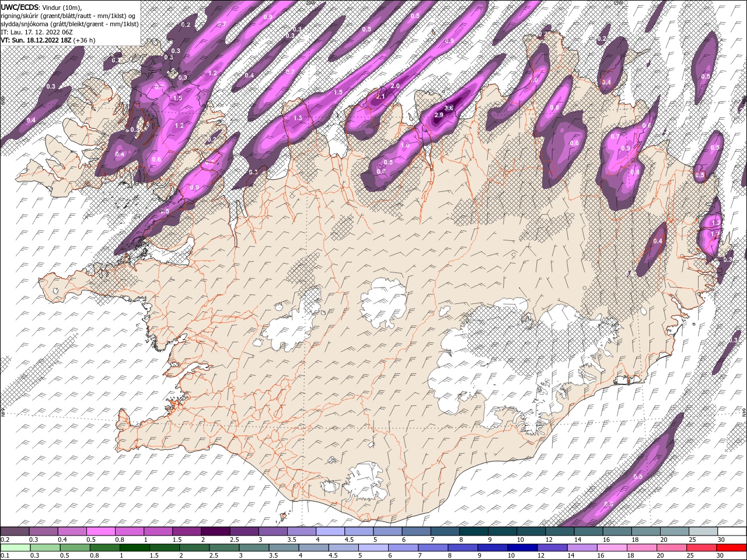Viewport: 747px width, 560px height.
Task: Select the 2.9 snowfall value on map
Action: [439, 116]
